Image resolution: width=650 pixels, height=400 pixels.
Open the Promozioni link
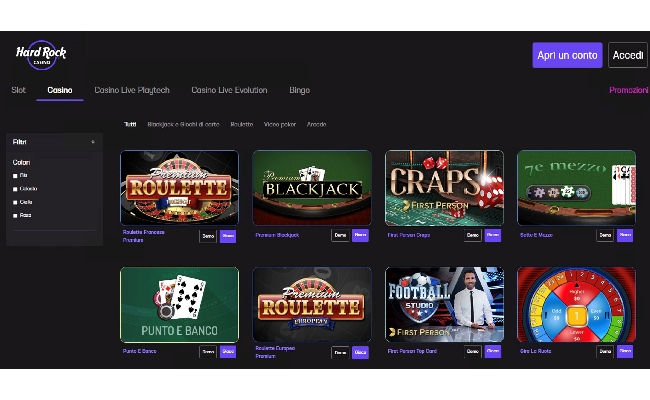(628, 90)
